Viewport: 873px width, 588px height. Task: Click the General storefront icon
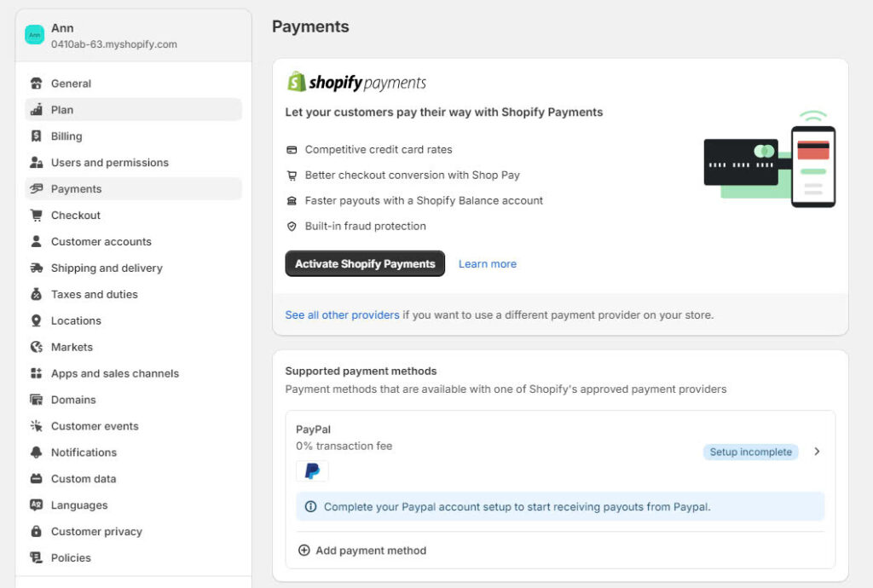coord(36,84)
